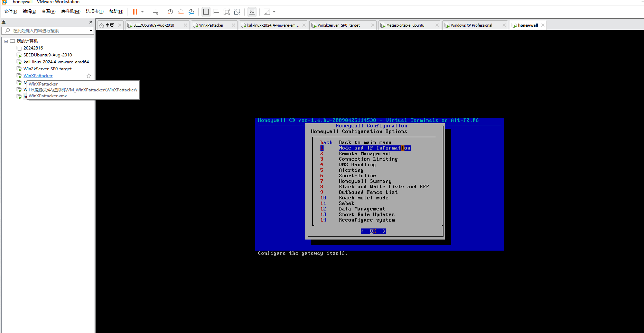
Task: Select 'Back to main menu' option
Action: point(365,143)
